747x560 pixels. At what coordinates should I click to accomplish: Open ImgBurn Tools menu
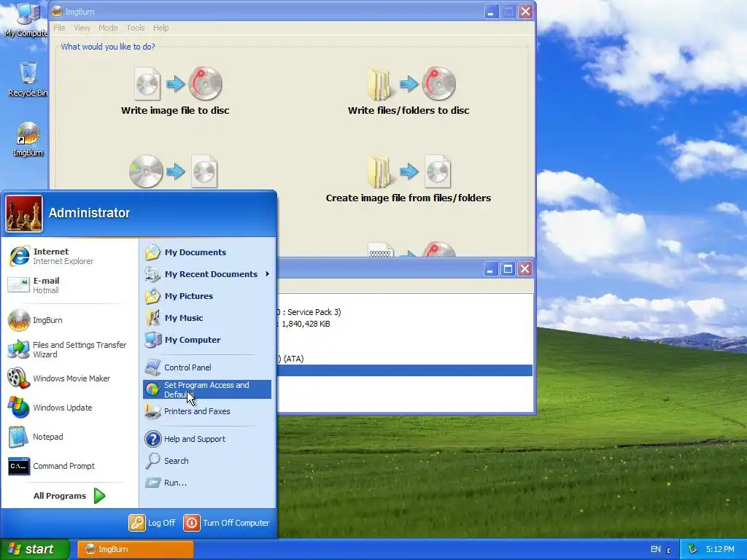135,28
